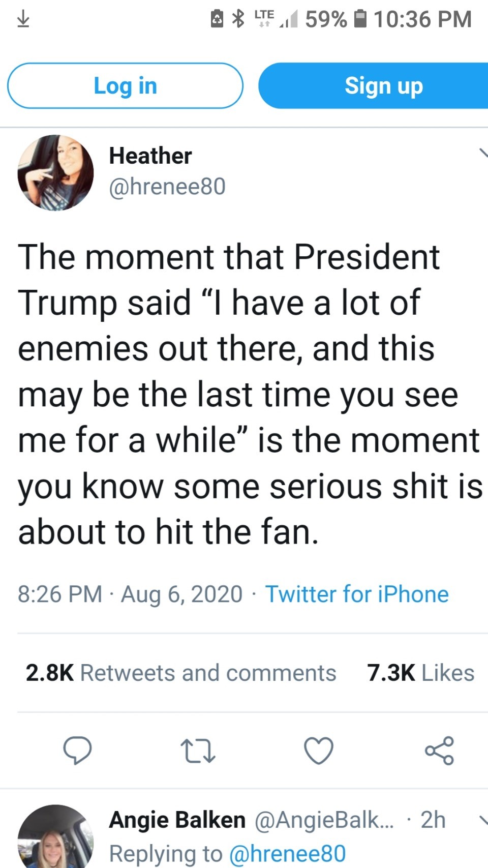488x868 pixels.
Task: Open Heather's profile picture
Action: (55, 172)
